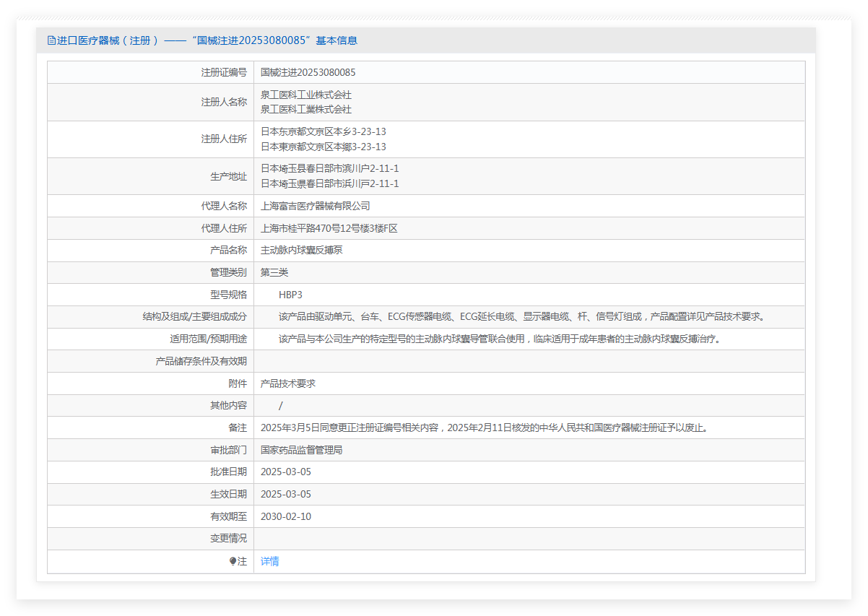Select attachment value 产品技术要求
This screenshot has width=868, height=616.
tap(288, 383)
